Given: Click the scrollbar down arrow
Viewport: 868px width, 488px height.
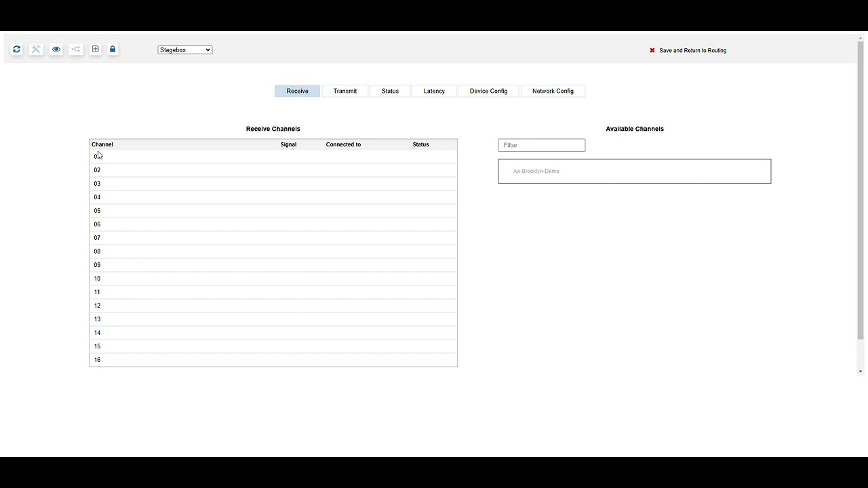Looking at the screenshot, I should click(861, 371).
